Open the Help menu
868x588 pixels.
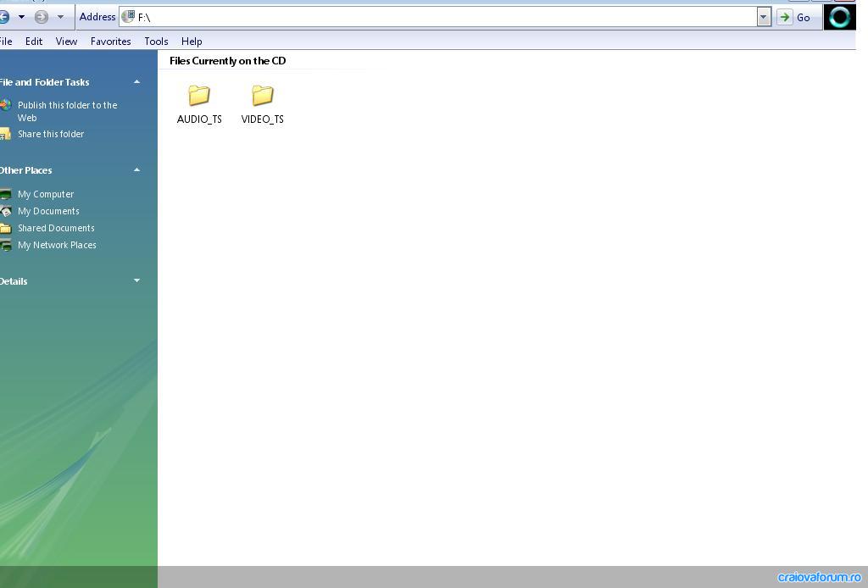[192, 42]
